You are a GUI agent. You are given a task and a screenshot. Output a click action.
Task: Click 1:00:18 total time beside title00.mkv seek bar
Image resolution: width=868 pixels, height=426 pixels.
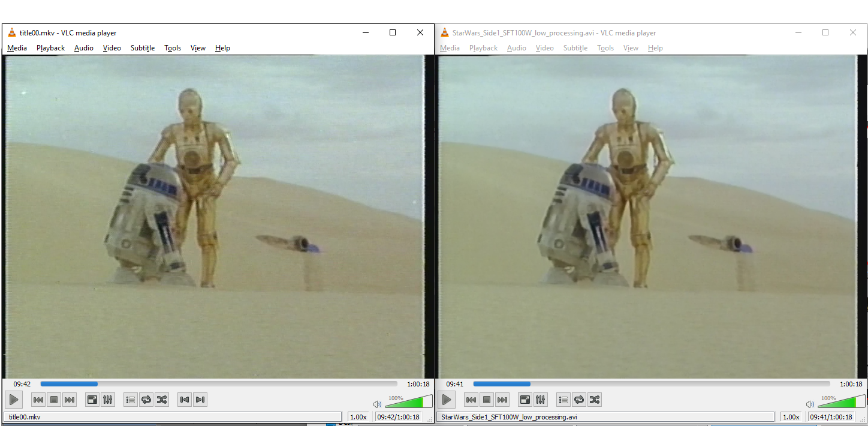click(x=418, y=384)
